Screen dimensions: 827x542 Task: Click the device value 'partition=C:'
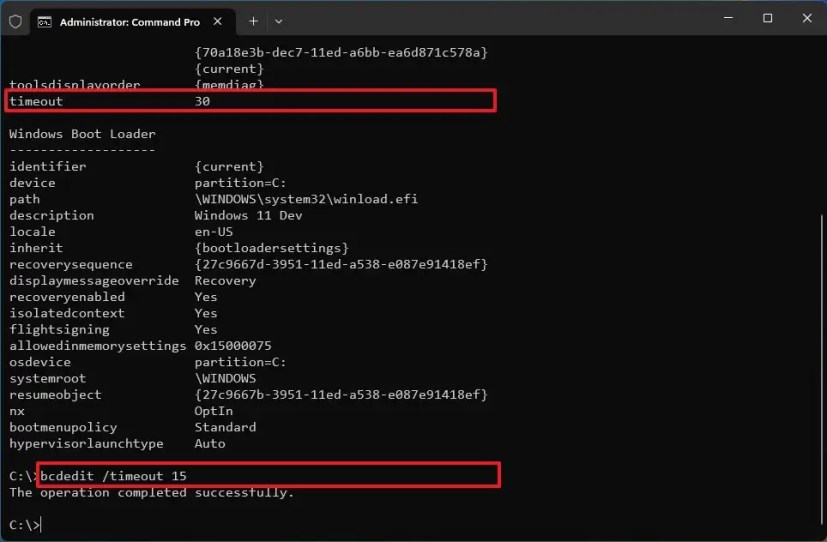pyautogui.click(x=240, y=183)
